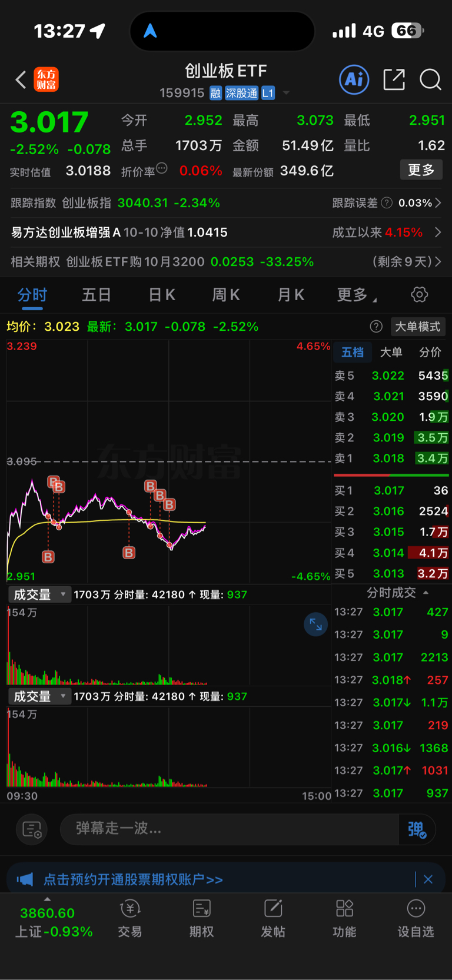Image resolution: width=452 pixels, height=980 pixels.
Task: Open related option 剩余9天 chevron
Action: [x=438, y=262]
